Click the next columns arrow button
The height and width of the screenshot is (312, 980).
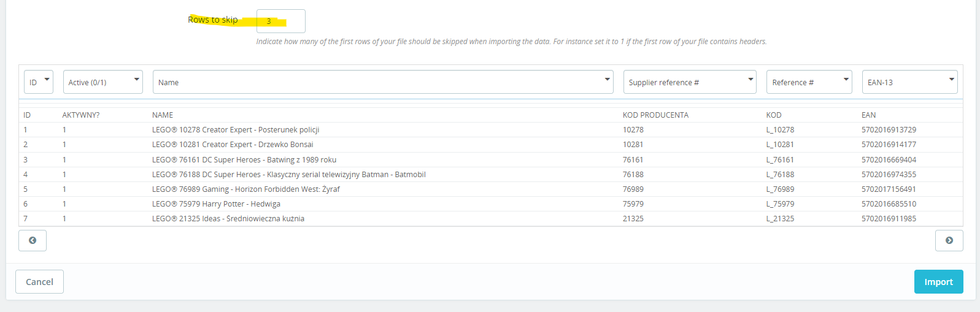tap(949, 240)
